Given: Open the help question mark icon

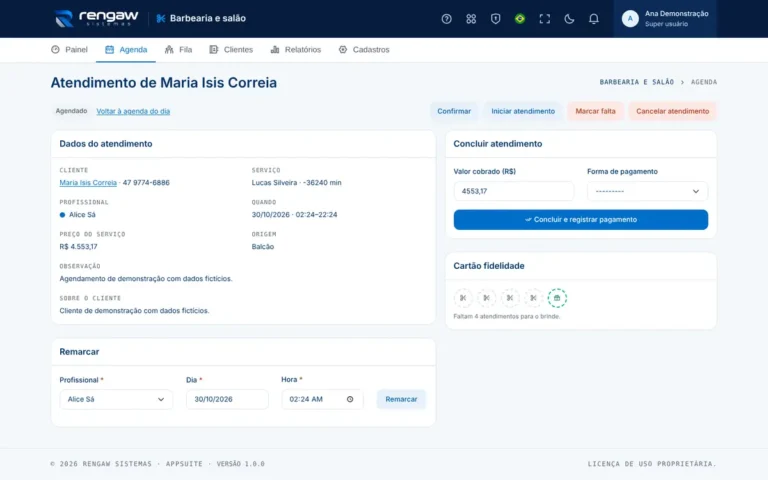Looking at the screenshot, I should tap(446, 19).
